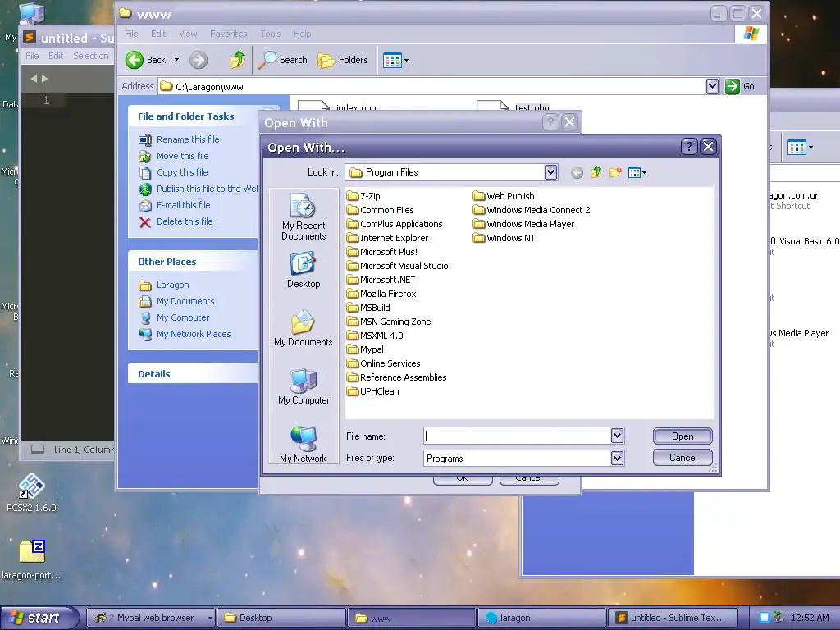
Task: Open the Back history dropdown arrow
Action: click(177, 60)
